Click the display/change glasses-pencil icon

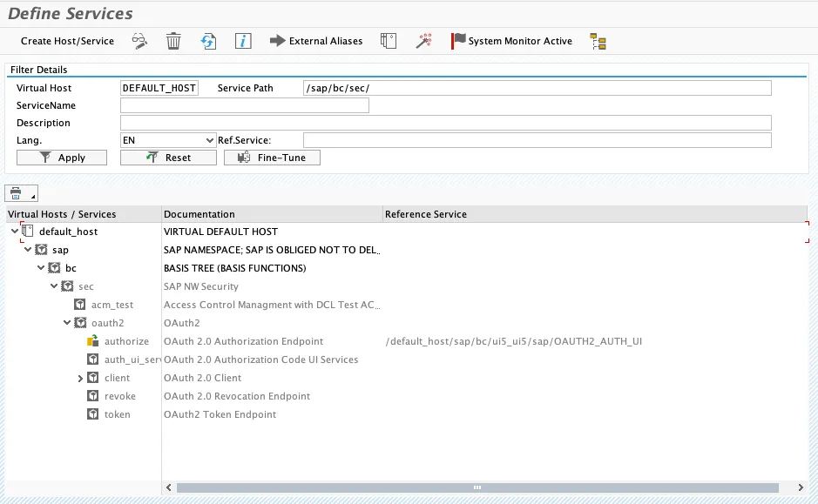click(x=139, y=41)
